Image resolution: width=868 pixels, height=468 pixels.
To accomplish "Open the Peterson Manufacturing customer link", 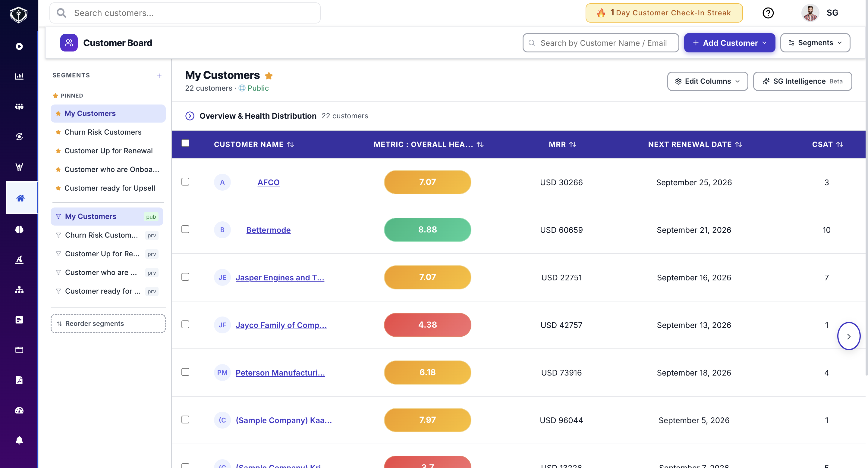I will click(x=280, y=373).
